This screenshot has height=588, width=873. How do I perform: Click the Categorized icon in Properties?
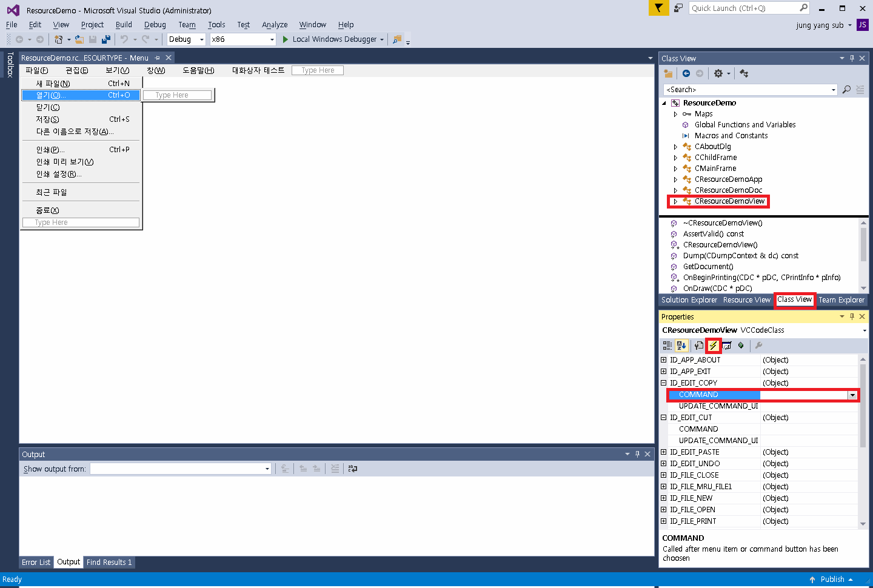click(x=667, y=346)
